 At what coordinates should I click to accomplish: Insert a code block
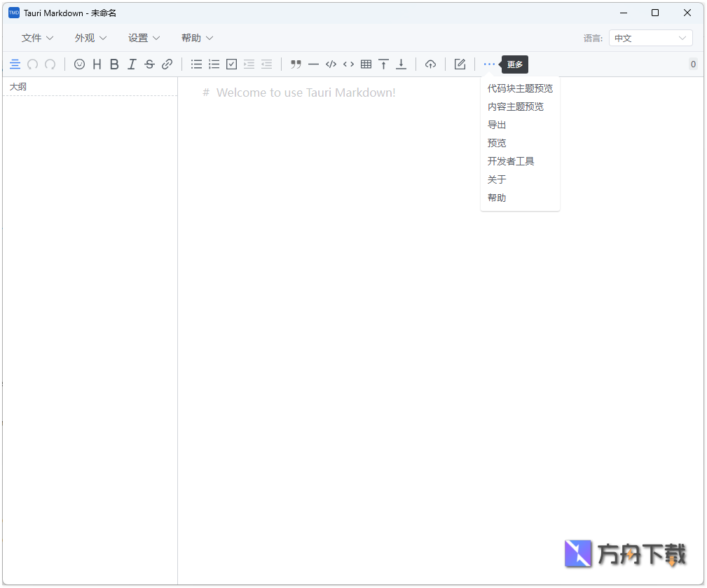331,64
